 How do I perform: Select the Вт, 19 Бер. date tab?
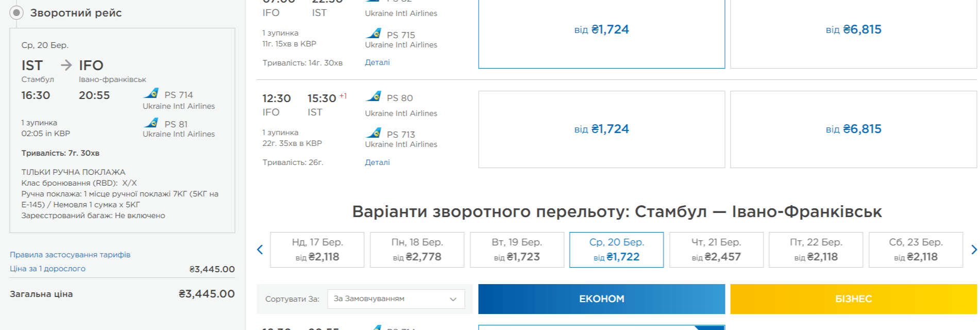tap(517, 250)
